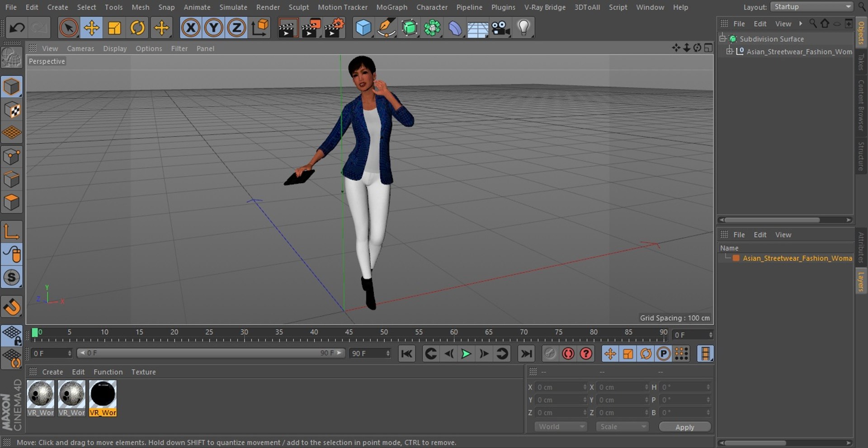The image size is (868, 448).
Task: Open the Character menu
Action: pos(432,7)
